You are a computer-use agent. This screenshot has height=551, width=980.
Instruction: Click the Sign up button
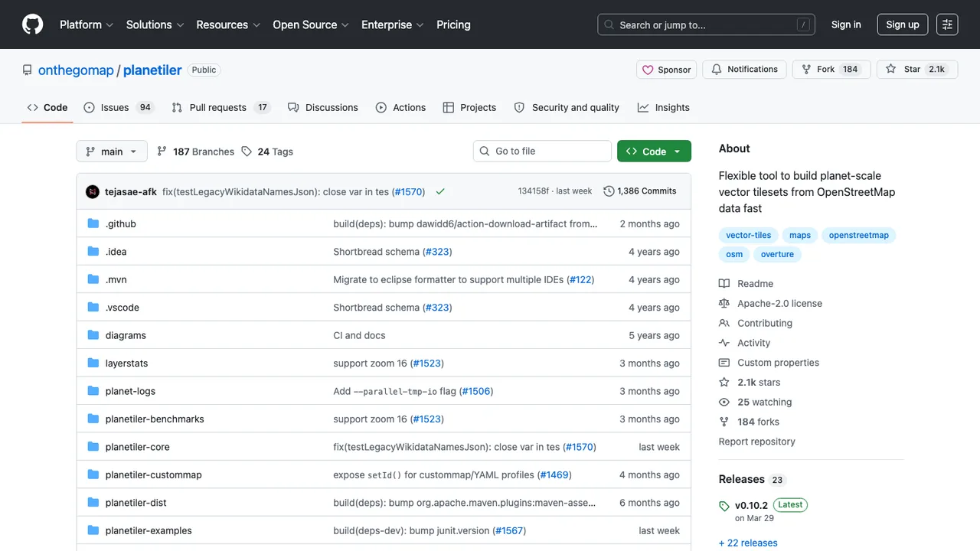[903, 24]
